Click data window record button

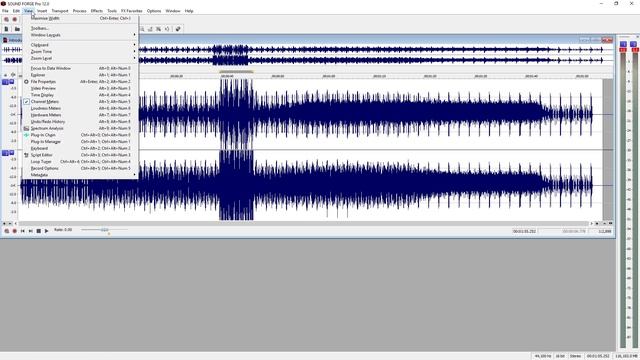click(x=15, y=231)
